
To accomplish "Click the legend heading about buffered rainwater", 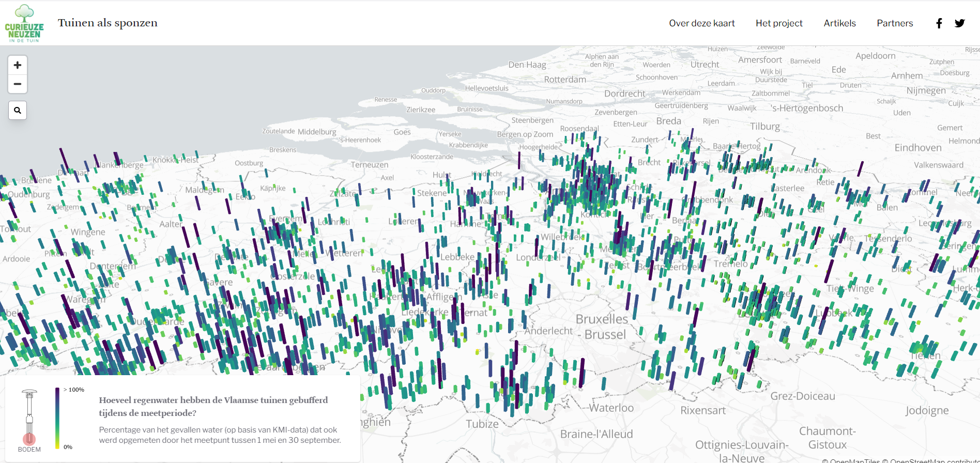I will point(213,406).
